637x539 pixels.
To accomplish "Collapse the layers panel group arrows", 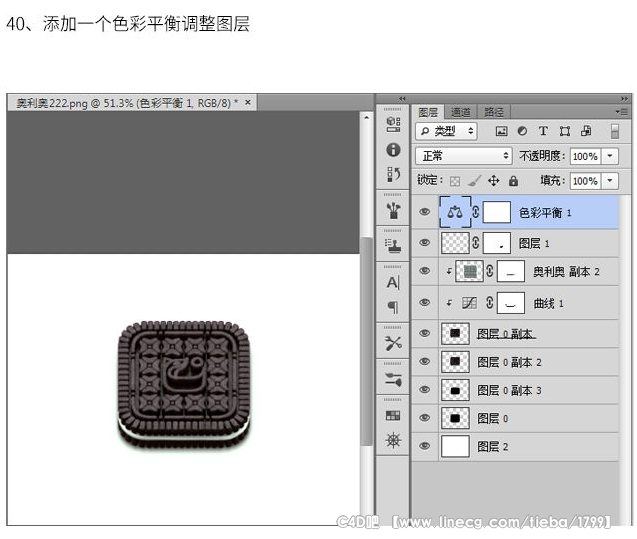I will point(624,99).
